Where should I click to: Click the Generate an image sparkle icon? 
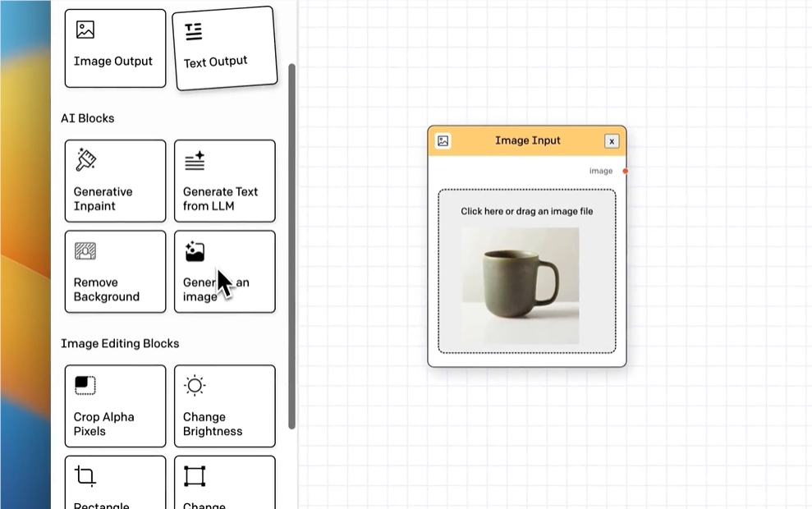(195, 251)
